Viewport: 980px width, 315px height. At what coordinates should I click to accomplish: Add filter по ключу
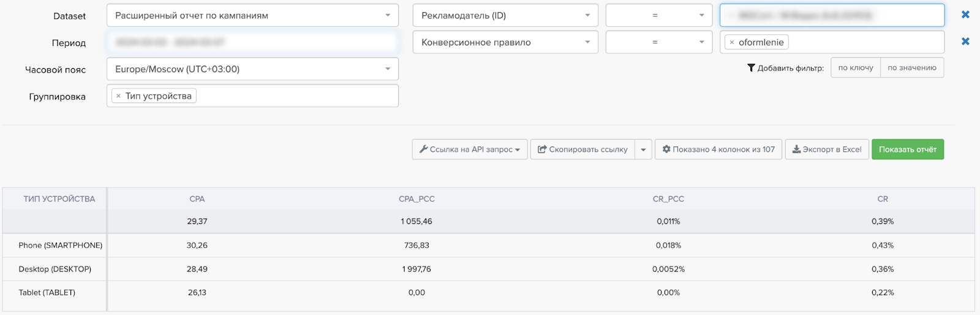click(x=856, y=68)
